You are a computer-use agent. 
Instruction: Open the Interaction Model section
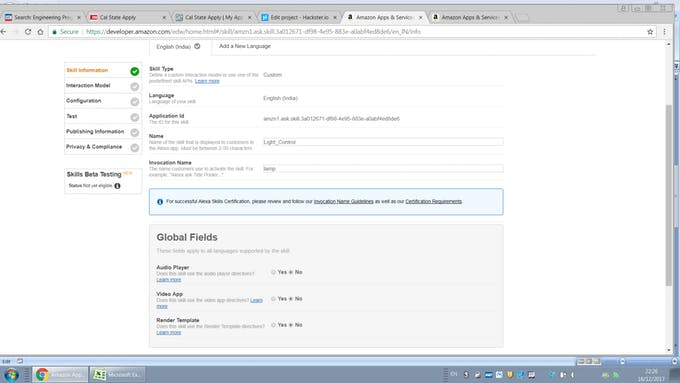(88, 85)
